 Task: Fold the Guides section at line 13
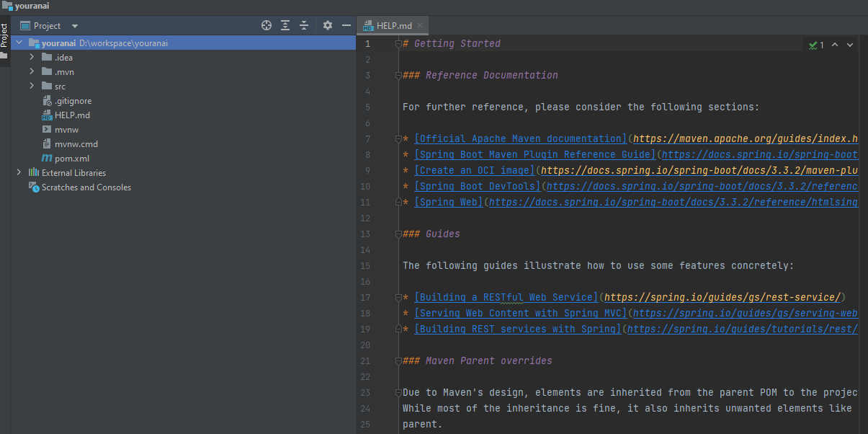tap(397, 234)
